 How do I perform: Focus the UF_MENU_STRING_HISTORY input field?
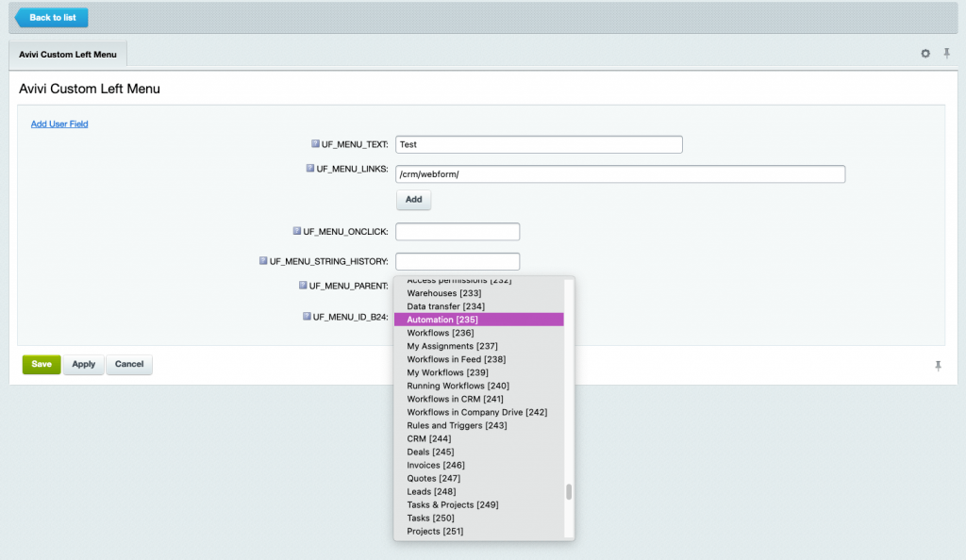click(458, 261)
